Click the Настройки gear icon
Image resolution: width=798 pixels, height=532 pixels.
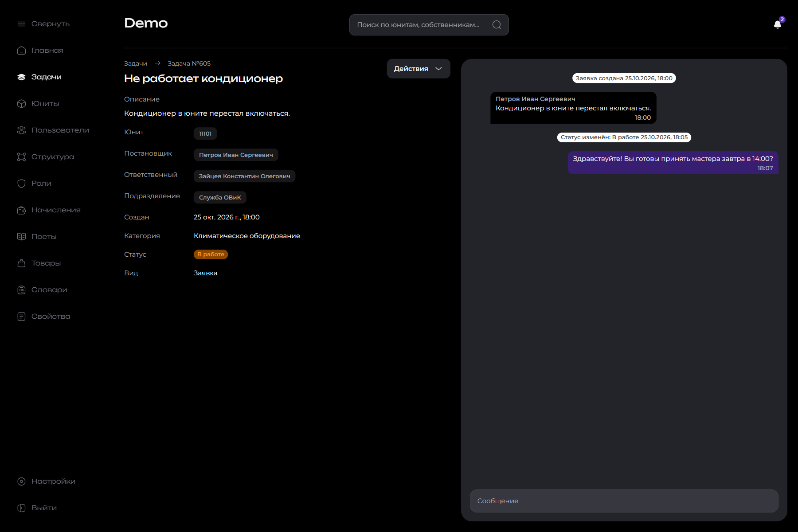[21, 481]
